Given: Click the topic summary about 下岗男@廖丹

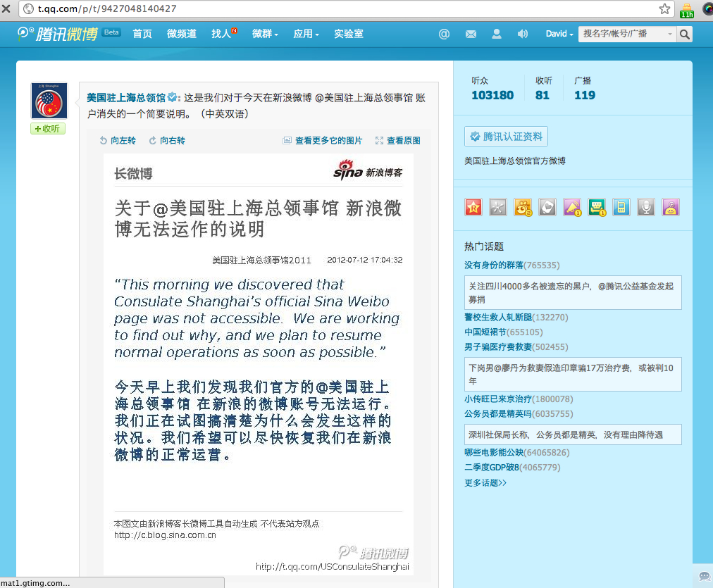Looking at the screenshot, I should [573, 374].
